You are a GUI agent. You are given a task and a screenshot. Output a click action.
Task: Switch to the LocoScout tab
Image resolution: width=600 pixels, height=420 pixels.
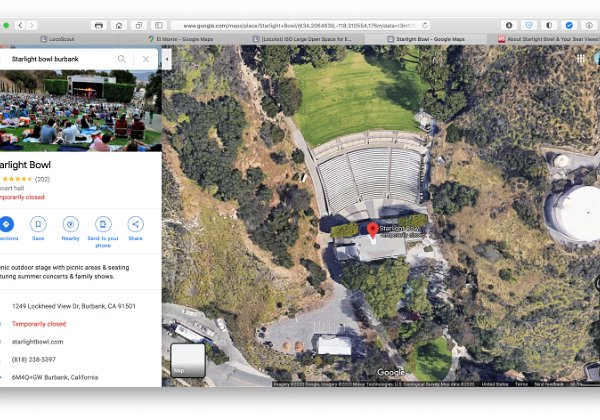pyautogui.click(x=58, y=39)
